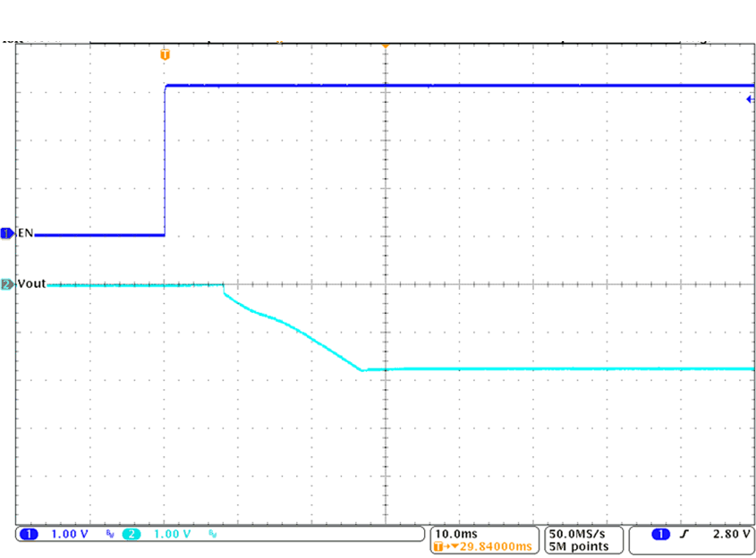
Task: Click the trigger slope icon in trigger readout
Action: tap(685, 534)
